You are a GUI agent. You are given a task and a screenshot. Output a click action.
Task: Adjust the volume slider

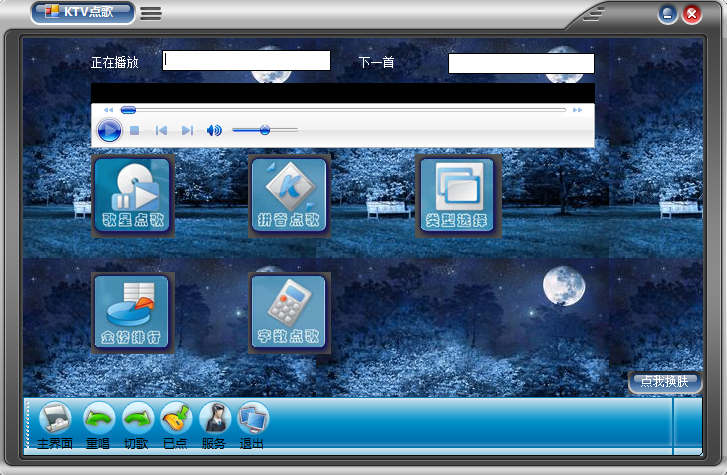pos(265,130)
